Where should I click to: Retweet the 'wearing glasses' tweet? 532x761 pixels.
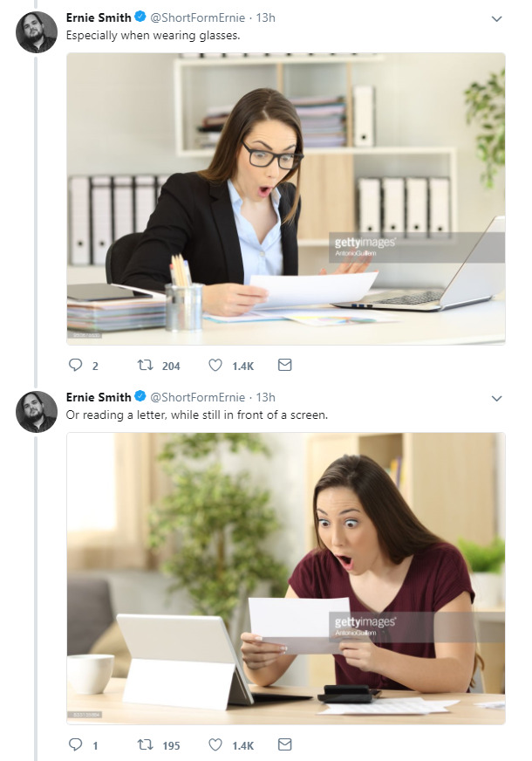146,366
